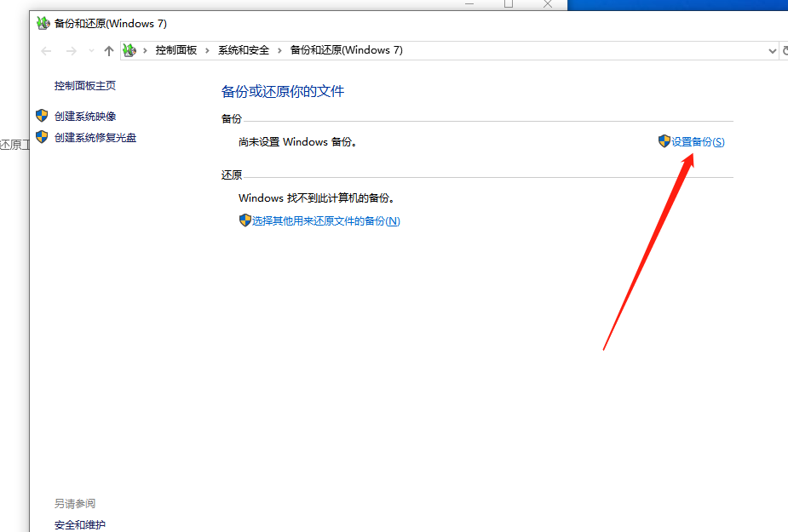The height and width of the screenshot is (532, 788).
Task: Click the Backup and Restore icon in the title bar
Action: (43, 23)
